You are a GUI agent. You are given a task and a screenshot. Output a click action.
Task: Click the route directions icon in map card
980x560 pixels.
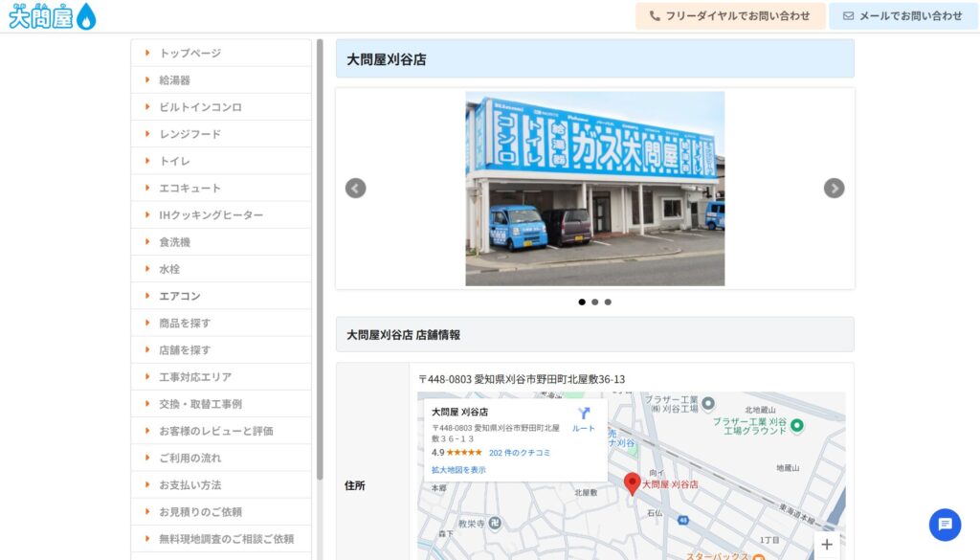pos(584,414)
